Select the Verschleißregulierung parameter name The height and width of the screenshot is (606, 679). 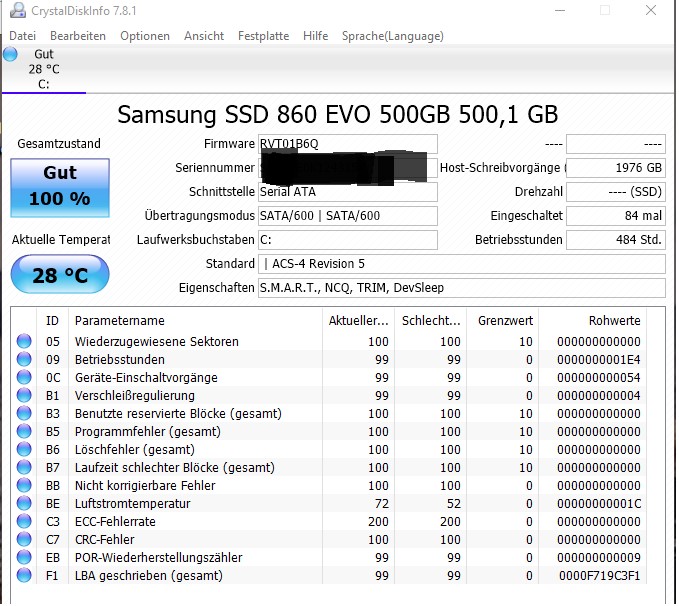coord(135,395)
